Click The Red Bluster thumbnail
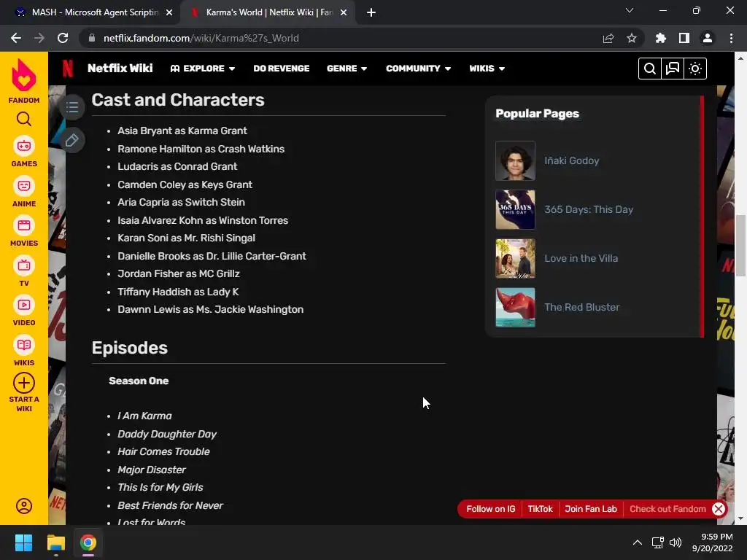The height and width of the screenshot is (560, 747). (515, 307)
